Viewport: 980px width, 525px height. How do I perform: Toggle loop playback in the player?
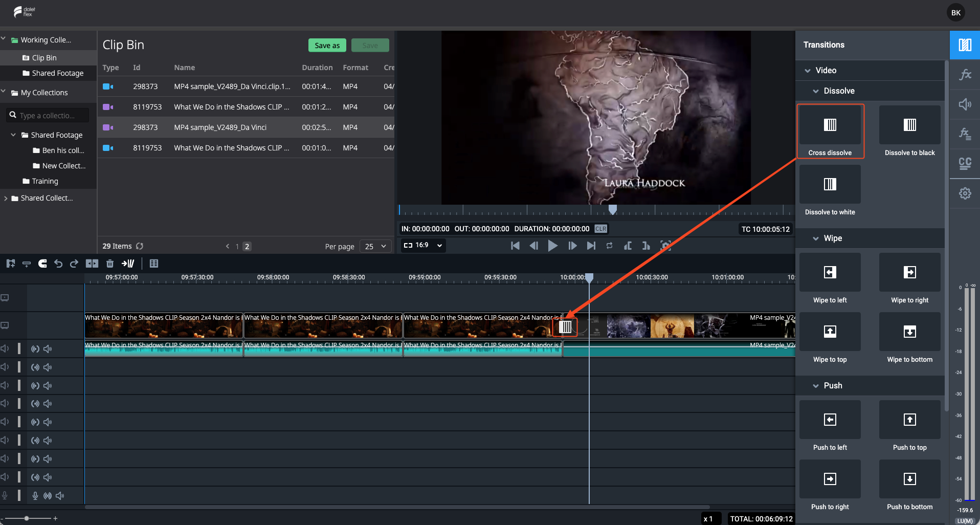click(609, 246)
